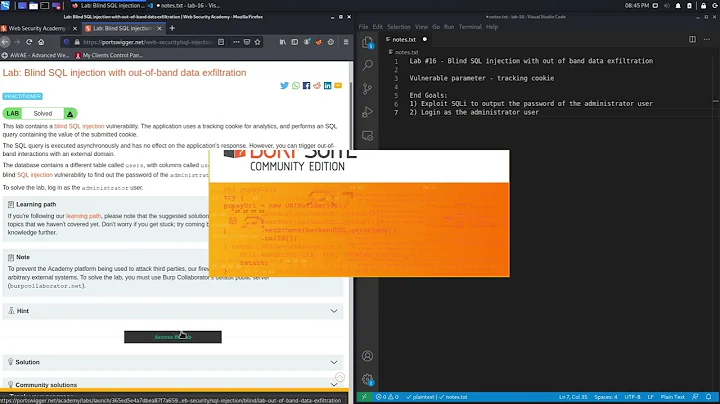The image size is (720, 404).
Task: Launch terminal from the top panel
Action: [45, 6]
